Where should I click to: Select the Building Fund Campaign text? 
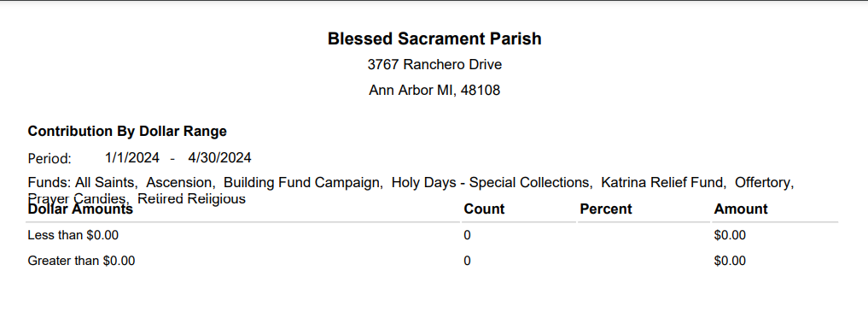click(x=303, y=182)
